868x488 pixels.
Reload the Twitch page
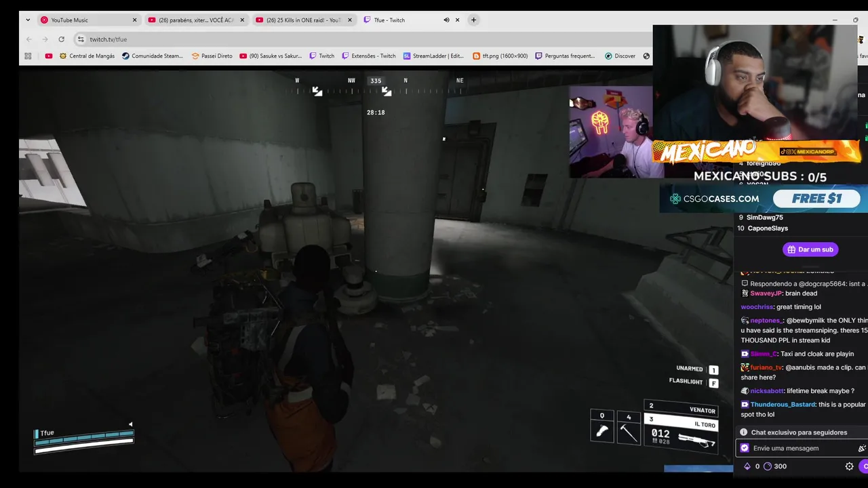point(61,39)
